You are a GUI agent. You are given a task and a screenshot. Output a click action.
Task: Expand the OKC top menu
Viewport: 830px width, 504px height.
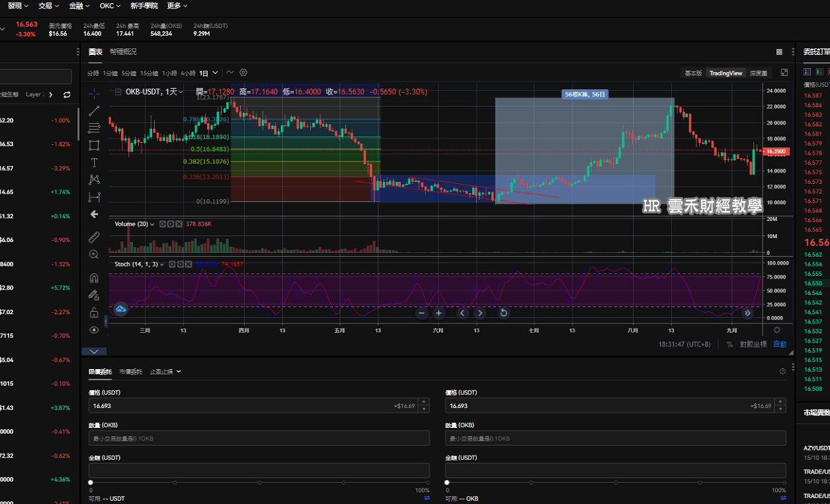click(110, 6)
